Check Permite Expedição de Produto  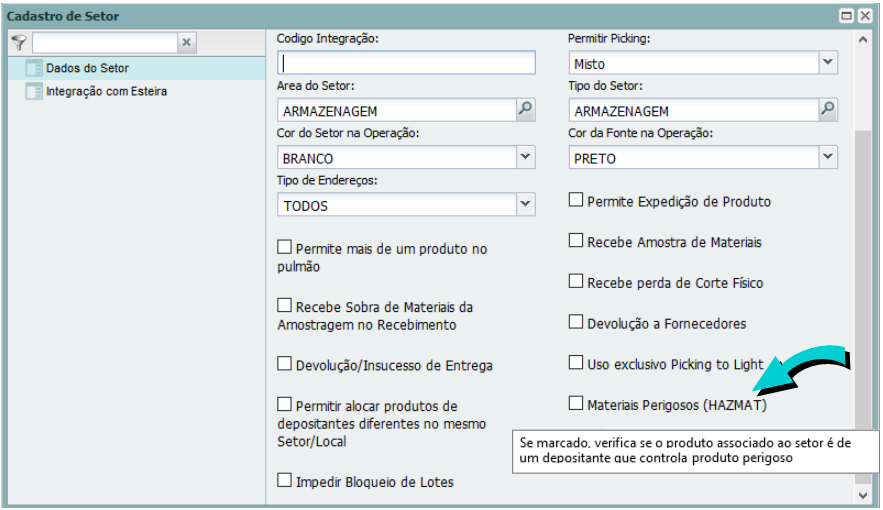575,200
